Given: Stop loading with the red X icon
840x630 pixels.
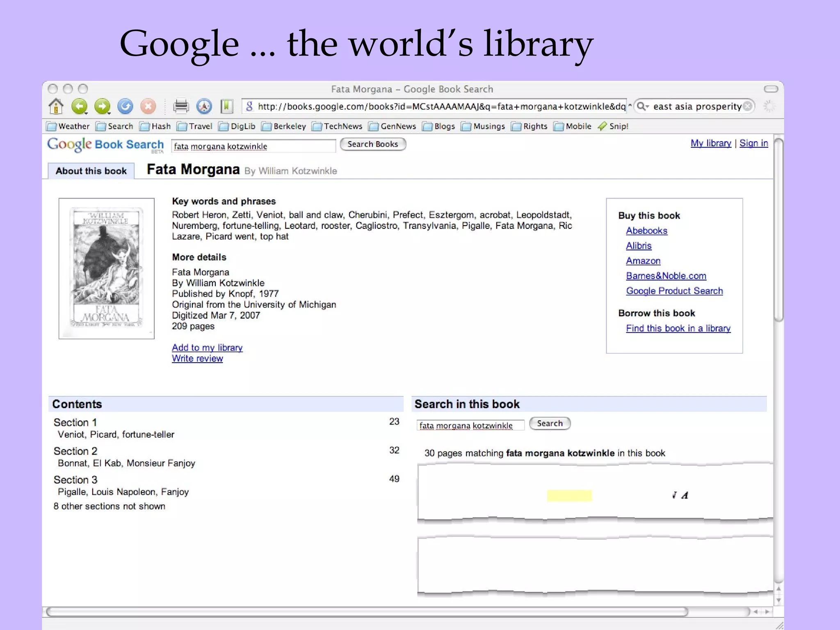Looking at the screenshot, I should click(x=148, y=106).
